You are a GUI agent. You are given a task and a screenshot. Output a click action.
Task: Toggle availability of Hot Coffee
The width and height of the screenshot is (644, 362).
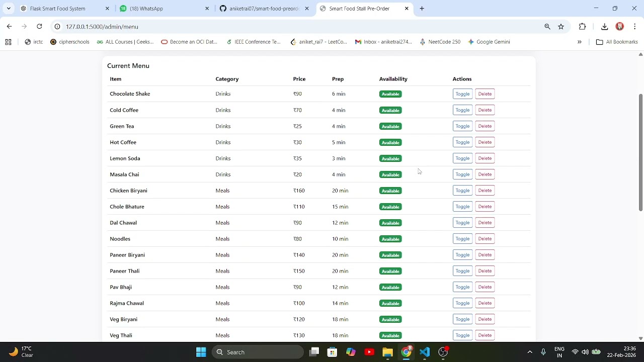[462, 142]
